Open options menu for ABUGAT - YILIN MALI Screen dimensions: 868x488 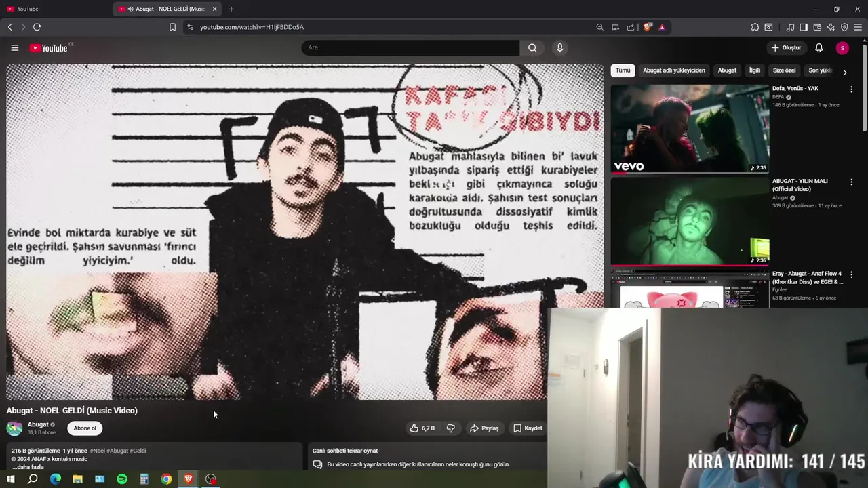(851, 182)
